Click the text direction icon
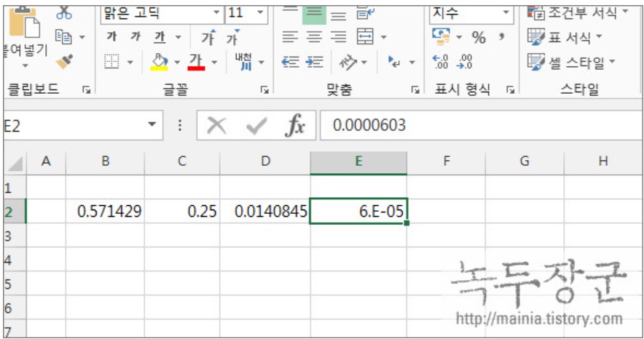The height and width of the screenshot is (339, 644). 395,62
